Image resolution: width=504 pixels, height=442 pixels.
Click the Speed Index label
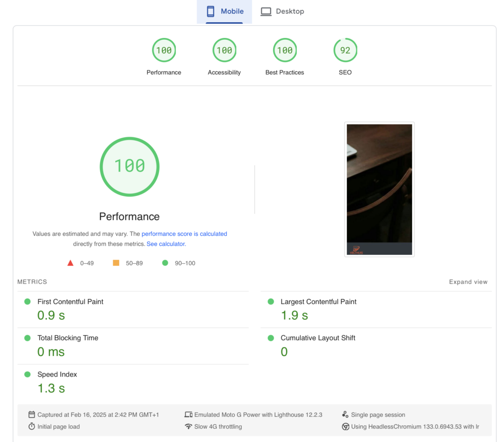[57, 374]
